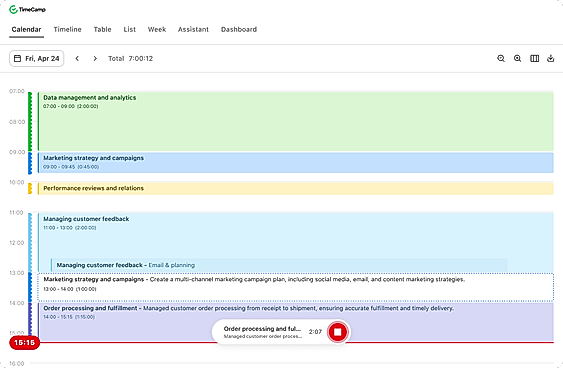Click the green color bar beside Data management
Image resolution: width=563 pixels, height=368 pixels.
pos(30,121)
